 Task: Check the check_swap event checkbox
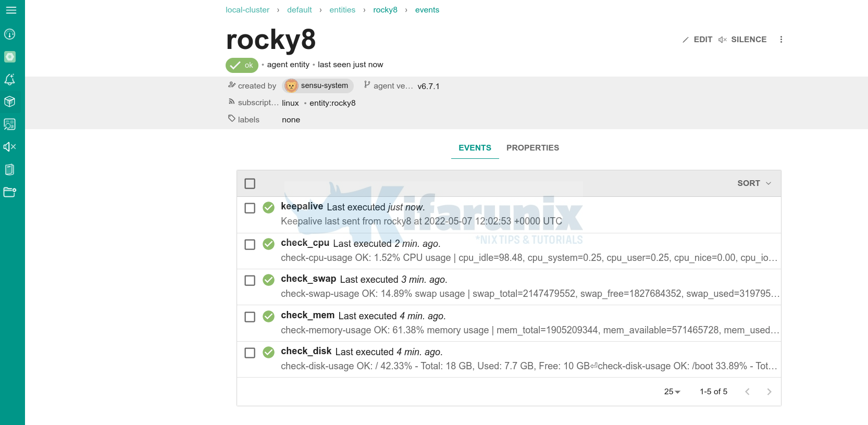[x=250, y=281]
